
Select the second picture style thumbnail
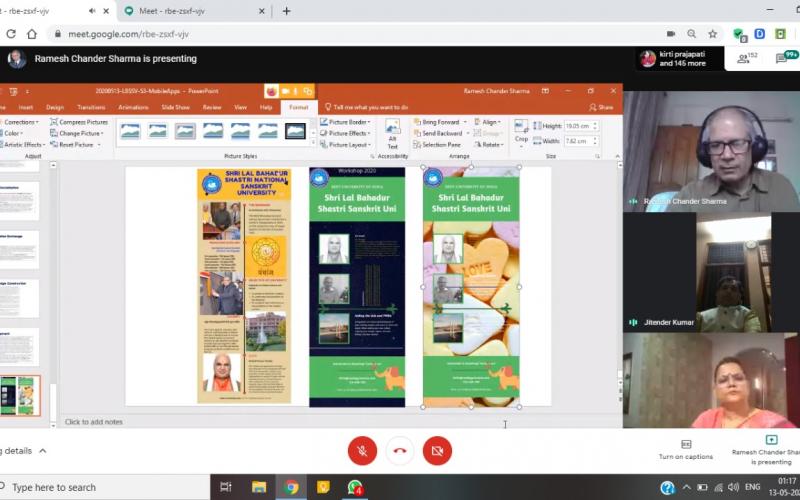(158, 131)
